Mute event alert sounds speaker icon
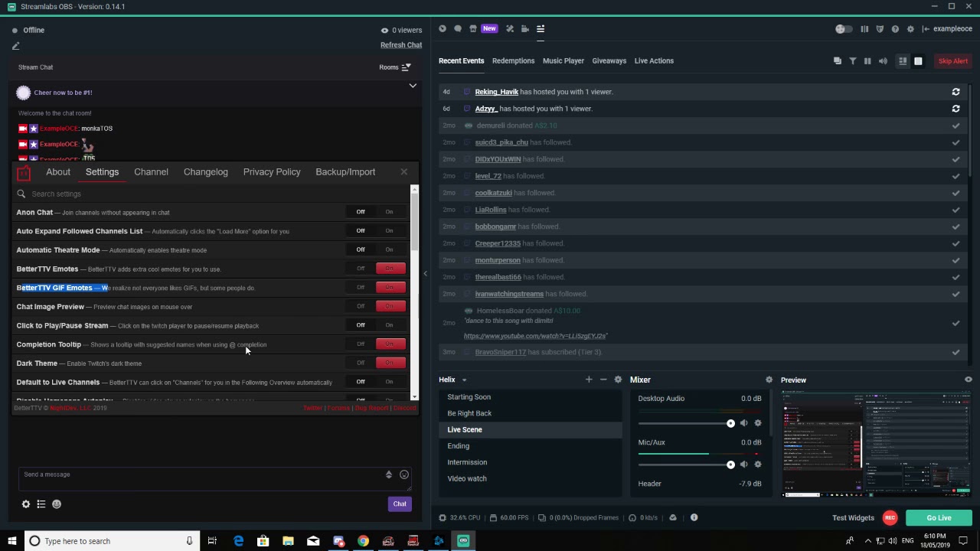The image size is (980, 551). [x=883, y=61]
